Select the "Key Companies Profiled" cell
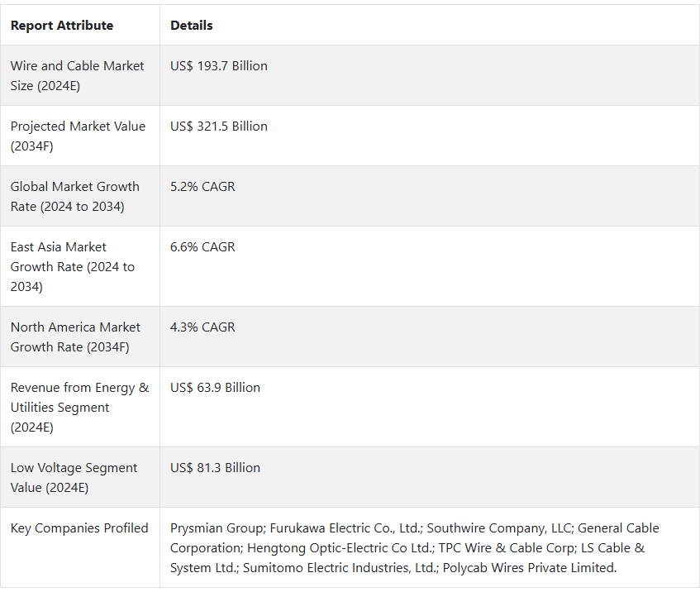This screenshot has width=700, height=592. [79, 528]
